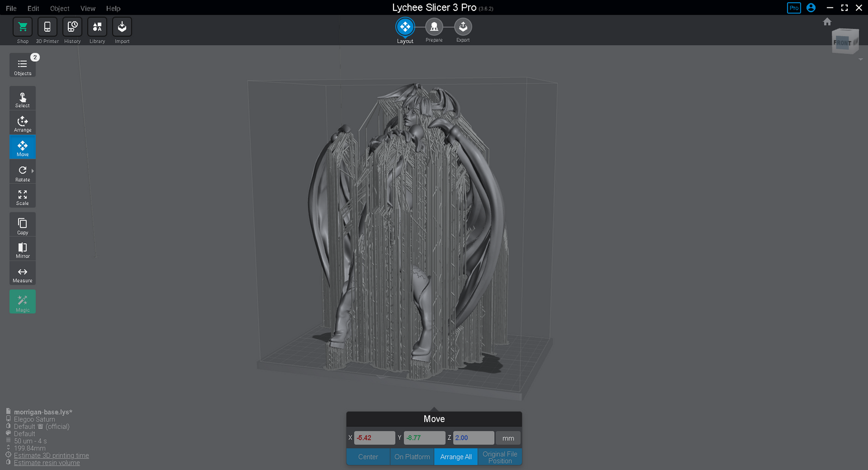Viewport: 868px width, 470px height.
Task: Click the Arrange All button
Action: 456,457
